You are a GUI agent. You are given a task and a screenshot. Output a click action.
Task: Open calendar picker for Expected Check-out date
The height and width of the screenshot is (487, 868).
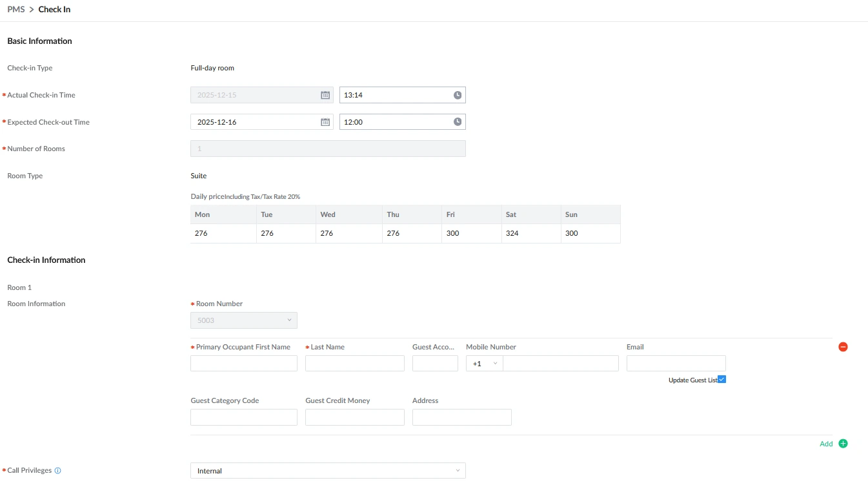[x=325, y=121]
